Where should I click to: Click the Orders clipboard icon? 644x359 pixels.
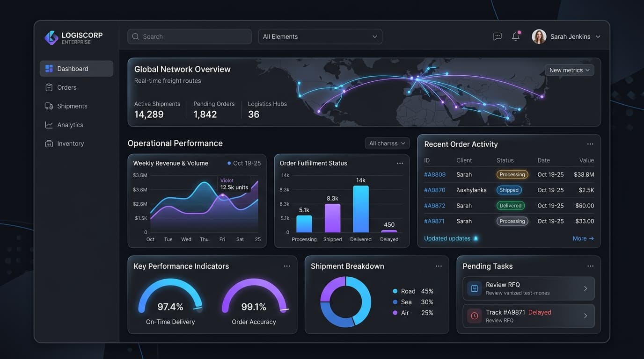(49, 87)
